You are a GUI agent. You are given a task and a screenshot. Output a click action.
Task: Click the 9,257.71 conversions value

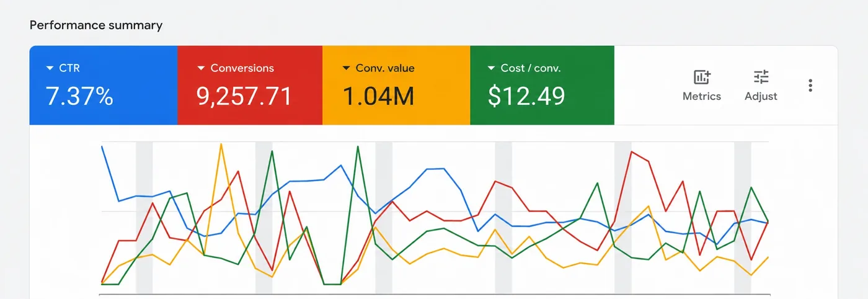(244, 96)
